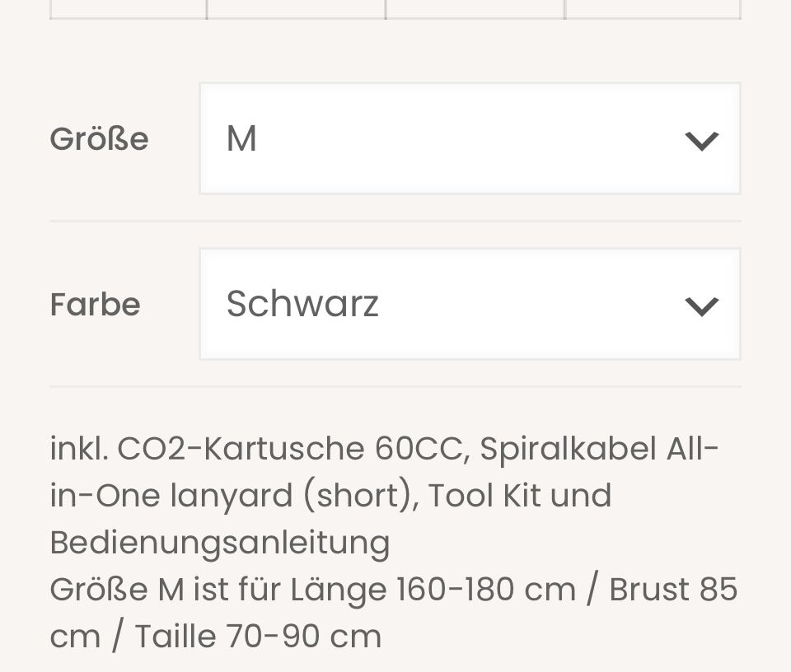Click the chevron arrow in Farbe selector
The image size is (791, 672).
[702, 306]
